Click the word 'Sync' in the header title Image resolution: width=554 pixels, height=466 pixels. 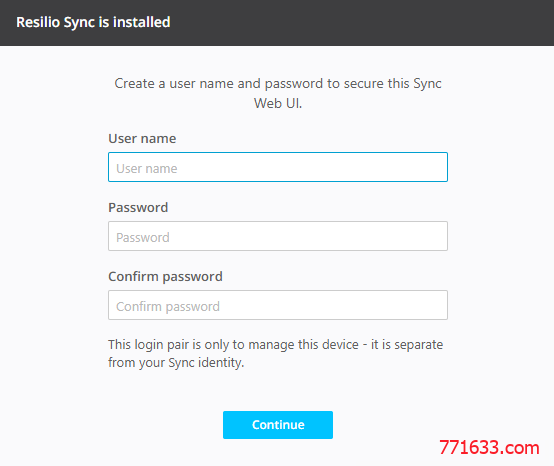pyautogui.click(x=79, y=23)
